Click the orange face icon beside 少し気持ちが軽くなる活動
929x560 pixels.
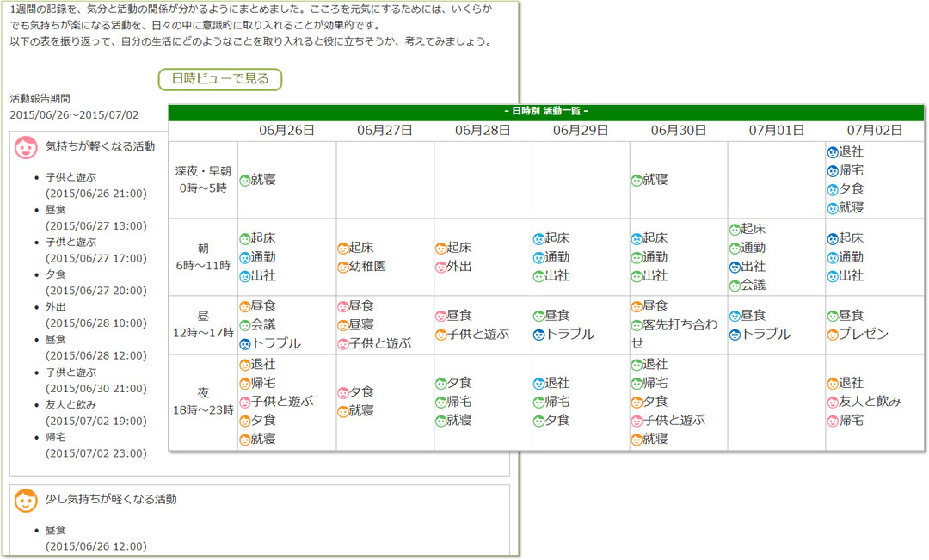(26, 500)
